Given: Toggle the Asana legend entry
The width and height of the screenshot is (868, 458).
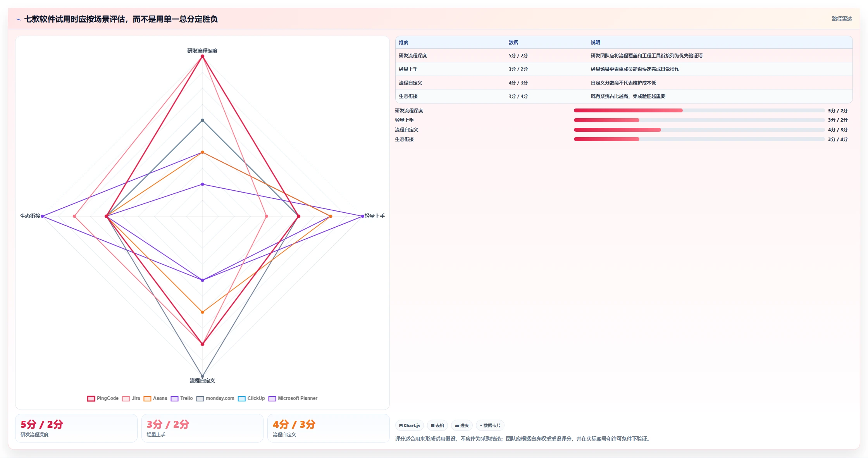Looking at the screenshot, I should (155, 398).
